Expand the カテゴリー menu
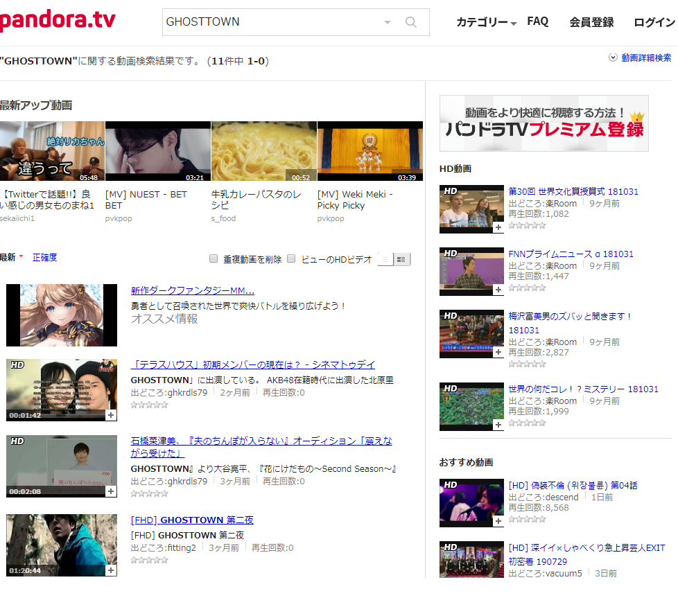The height and width of the screenshot is (616, 678). 487,22
